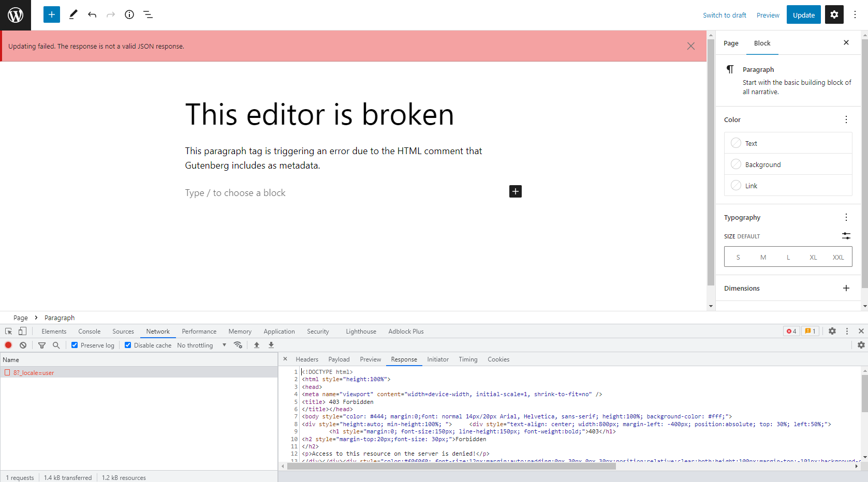Open the document Details icon
This screenshot has width=868, height=482.
point(129,14)
